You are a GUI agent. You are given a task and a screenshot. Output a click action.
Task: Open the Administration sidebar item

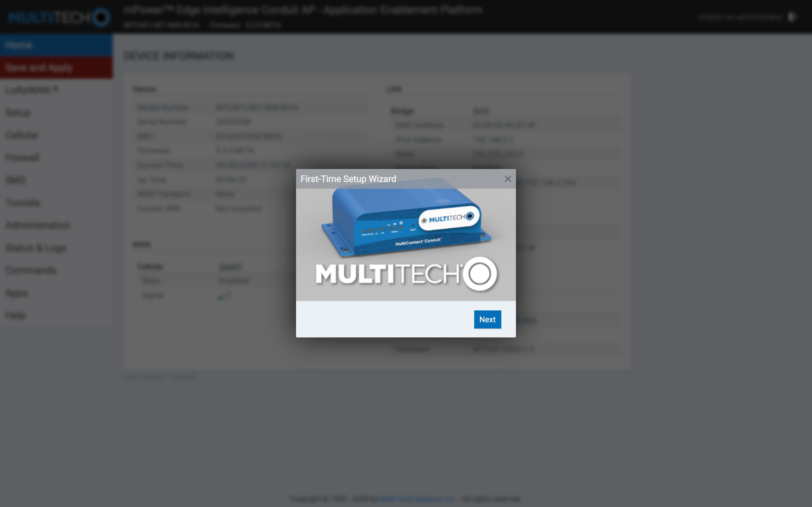click(x=38, y=225)
